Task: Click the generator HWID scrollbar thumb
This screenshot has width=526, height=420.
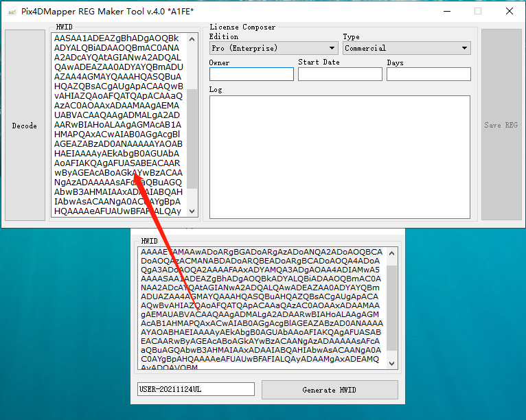Action: pyautogui.click(x=392, y=308)
